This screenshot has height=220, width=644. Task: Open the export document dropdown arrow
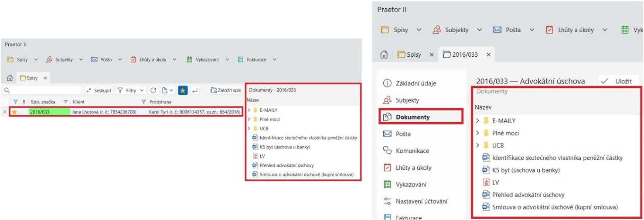click(172, 91)
